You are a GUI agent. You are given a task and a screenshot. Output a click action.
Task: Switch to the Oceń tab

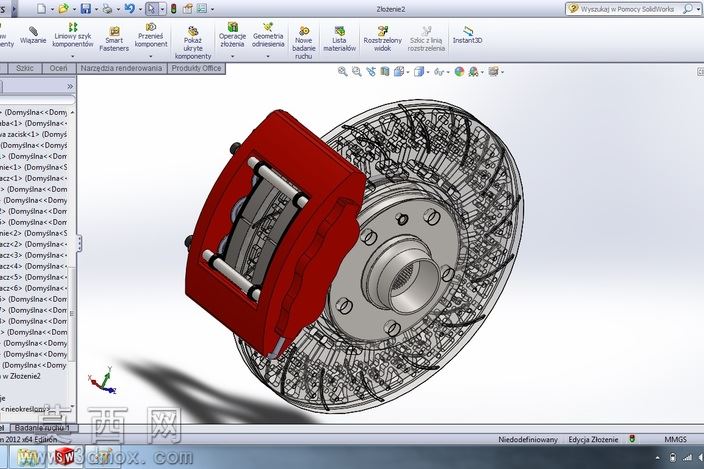tap(58, 68)
